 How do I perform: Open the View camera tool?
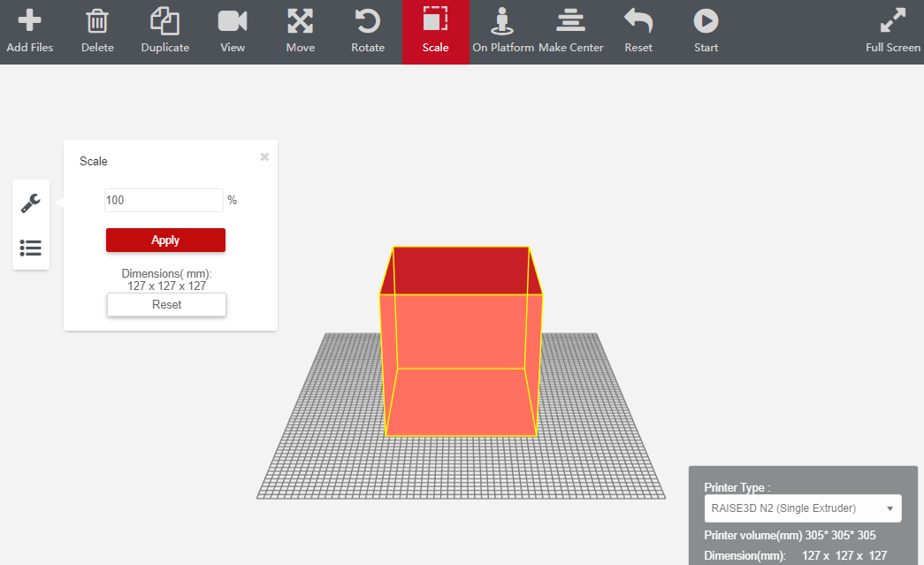point(233,21)
